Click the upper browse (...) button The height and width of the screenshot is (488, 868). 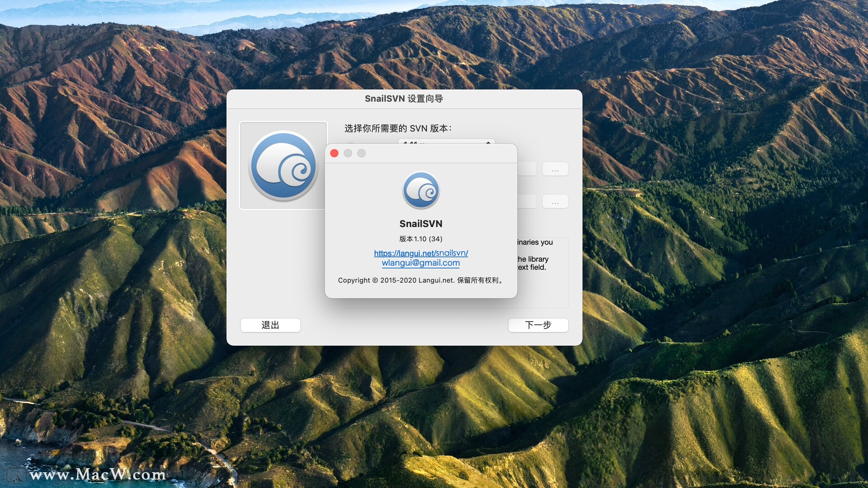(x=555, y=169)
